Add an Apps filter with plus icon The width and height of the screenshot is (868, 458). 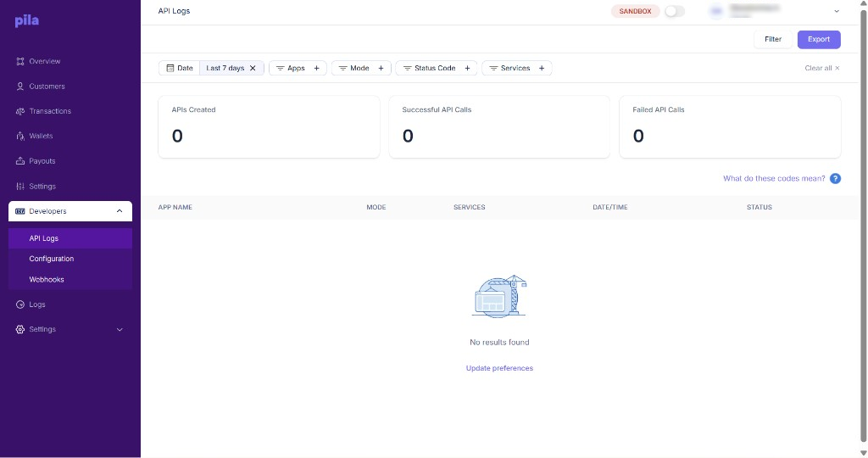click(x=317, y=68)
